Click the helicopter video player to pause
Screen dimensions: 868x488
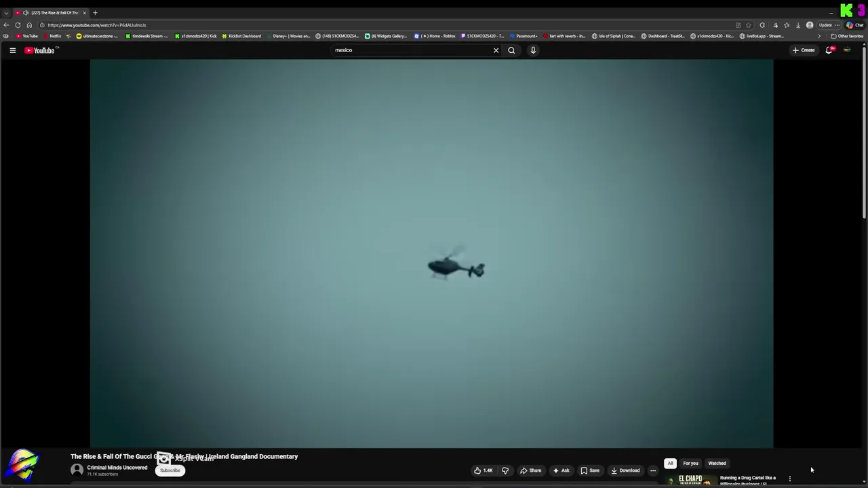pos(431,253)
